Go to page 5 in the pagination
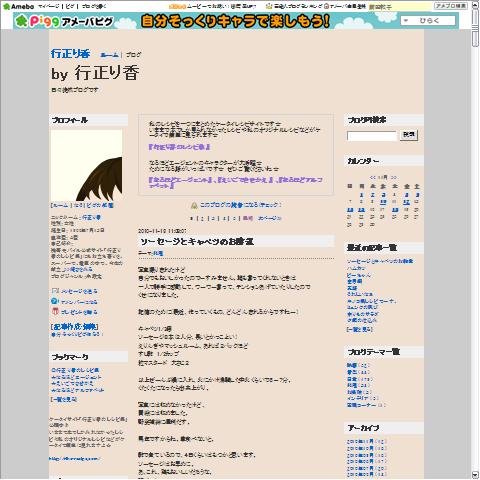 point(234,218)
